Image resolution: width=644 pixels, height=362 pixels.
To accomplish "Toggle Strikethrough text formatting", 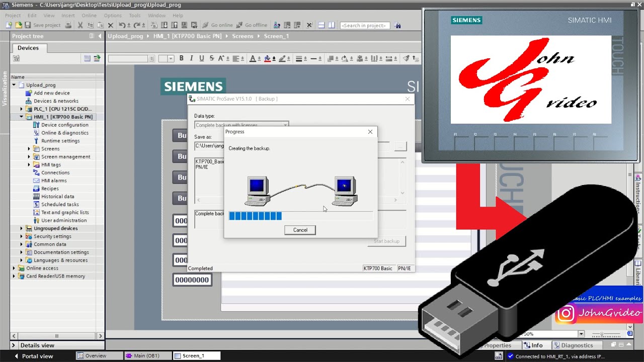I will pyautogui.click(x=211, y=59).
